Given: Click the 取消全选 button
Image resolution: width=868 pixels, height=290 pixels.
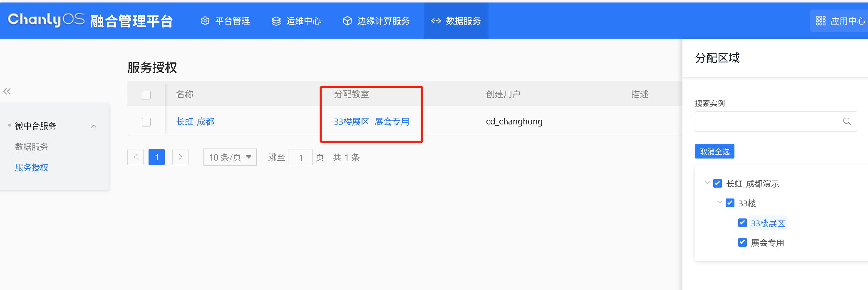Looking at the screenshot, I should click(x=714, y=151).
